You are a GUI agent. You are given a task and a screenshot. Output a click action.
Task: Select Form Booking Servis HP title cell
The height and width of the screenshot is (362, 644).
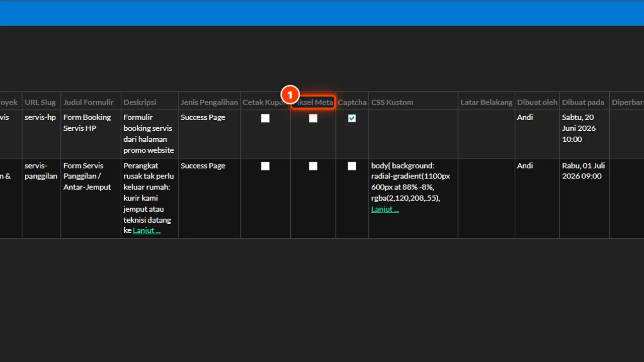pos(91,134)
